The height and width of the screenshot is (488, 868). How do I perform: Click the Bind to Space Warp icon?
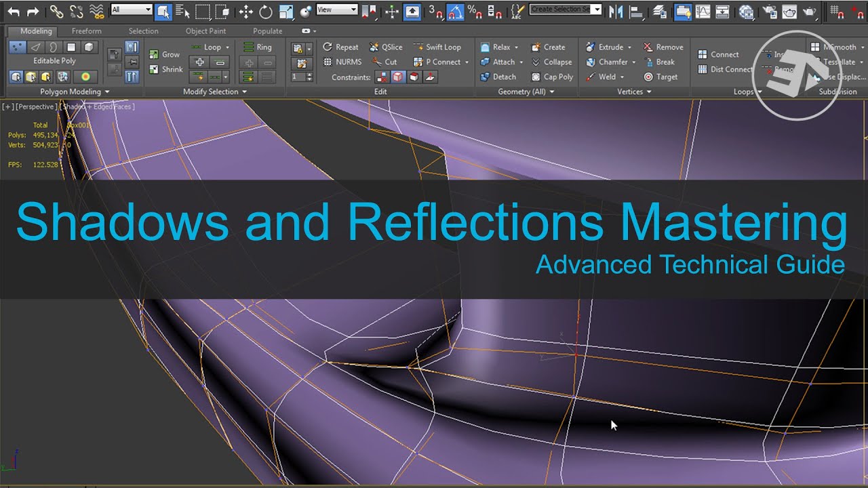coord(97,11)
